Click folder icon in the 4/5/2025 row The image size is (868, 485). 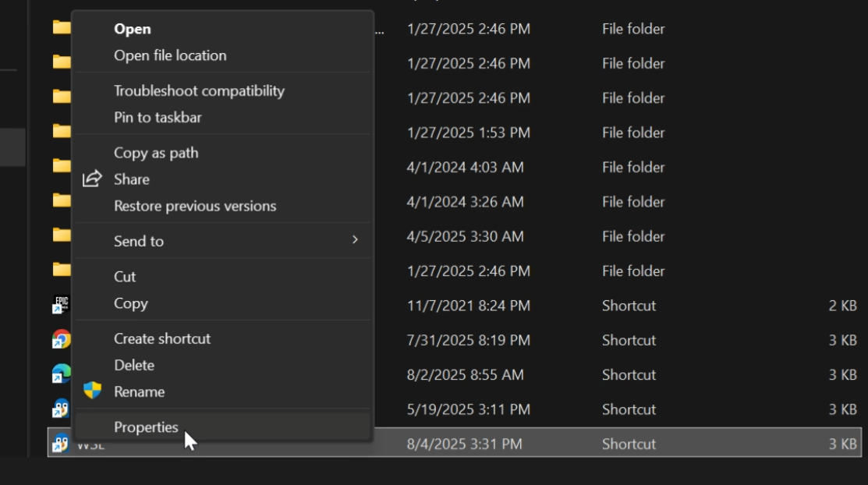coord(61,235)
